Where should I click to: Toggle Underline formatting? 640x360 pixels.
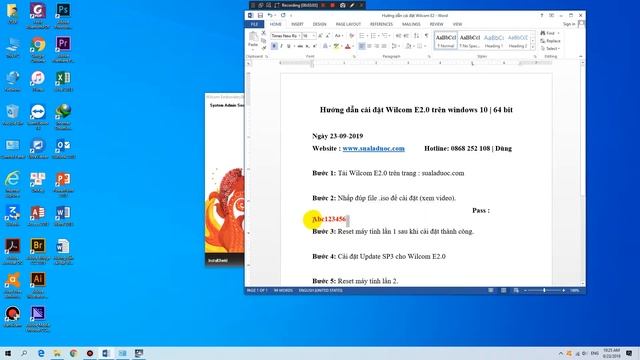pos(289,46)
